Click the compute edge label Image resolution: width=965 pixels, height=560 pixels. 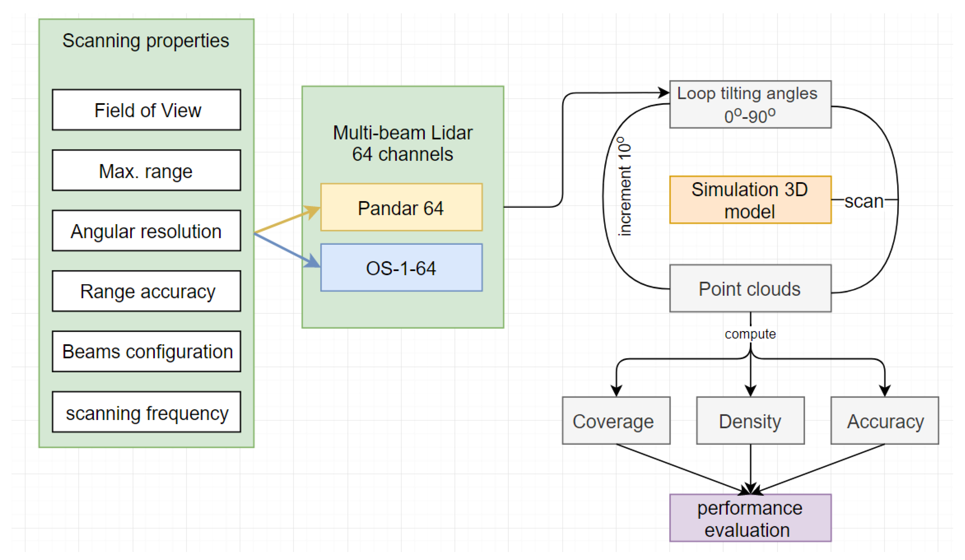tap(750, 334)
